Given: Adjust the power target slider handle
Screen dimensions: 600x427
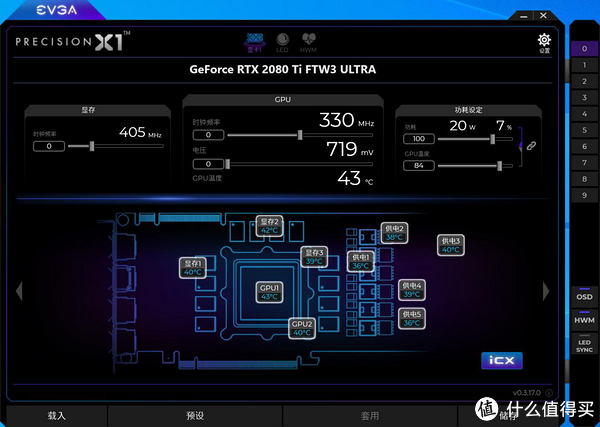Looking at the screenshot, I should [493, 139].
